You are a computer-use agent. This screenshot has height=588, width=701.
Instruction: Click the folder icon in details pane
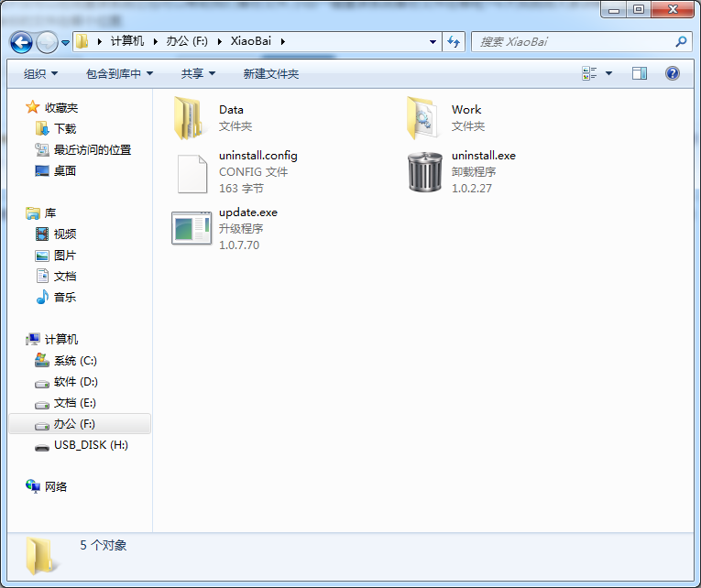(40, 556)
